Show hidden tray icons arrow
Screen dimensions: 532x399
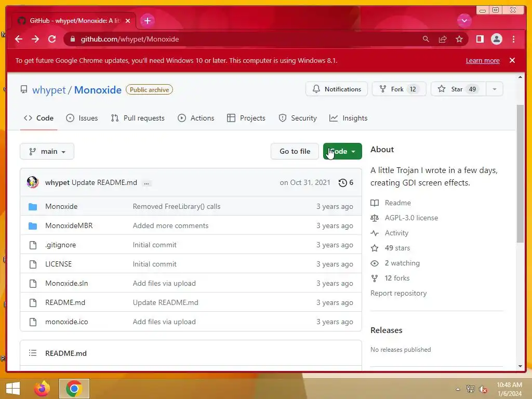tap(458, 389)
